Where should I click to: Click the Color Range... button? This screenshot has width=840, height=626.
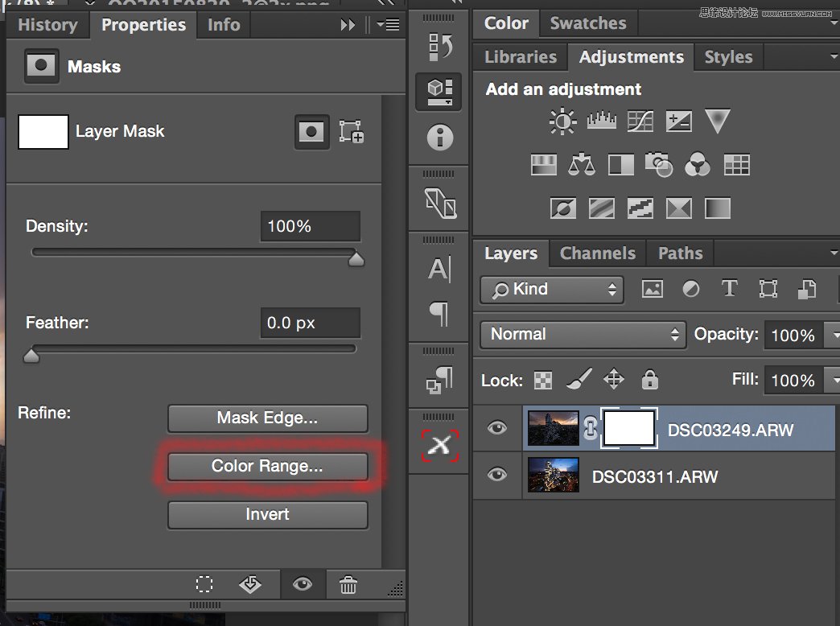[267, 467]
